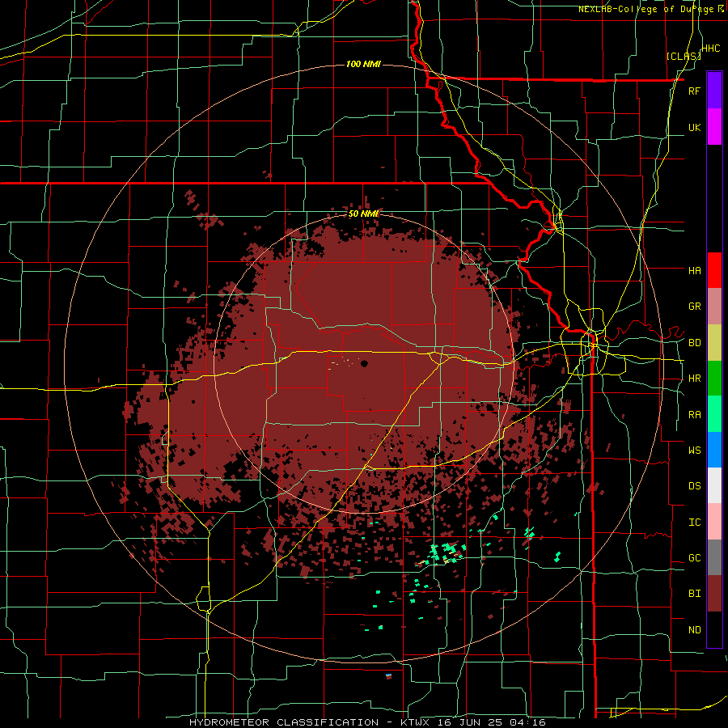728x728 pixels.
Task: Click the "GC" legend label
Action: click(694, 558)
